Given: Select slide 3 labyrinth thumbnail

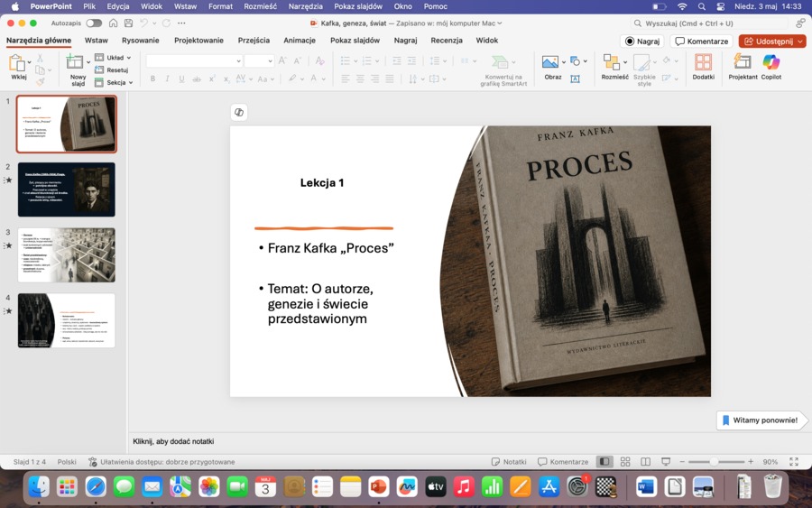Looking at the screenshot, I should (x=66, y=254).
